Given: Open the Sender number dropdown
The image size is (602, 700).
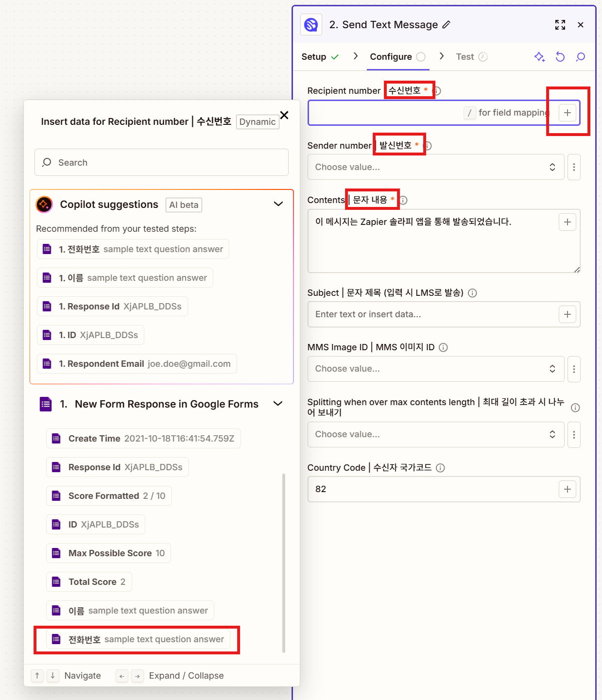Looking at the screenshot, I should 435,167.
